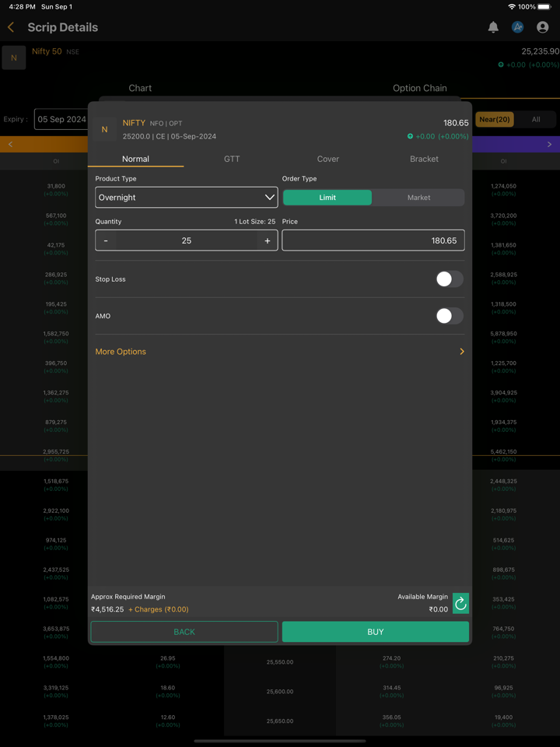This screenshot has height=747, width=560.
Task: Open notifications bell icon
Action: click(493, 27)
